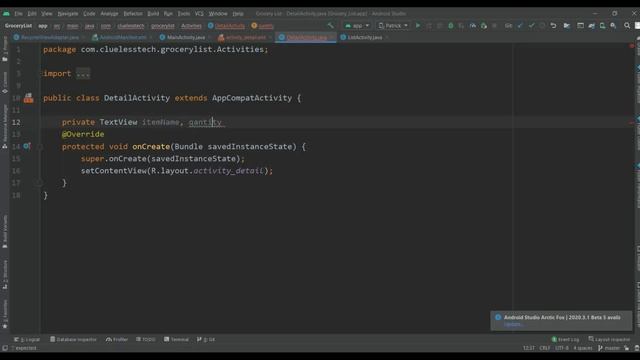Click the Activities breadcrumb in navigation bar

[191, 25]
